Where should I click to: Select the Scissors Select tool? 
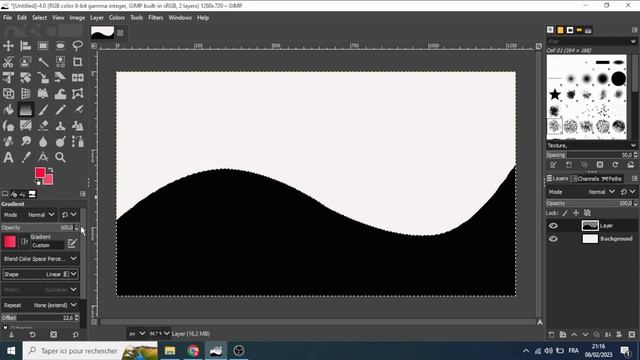pos(8,62)
